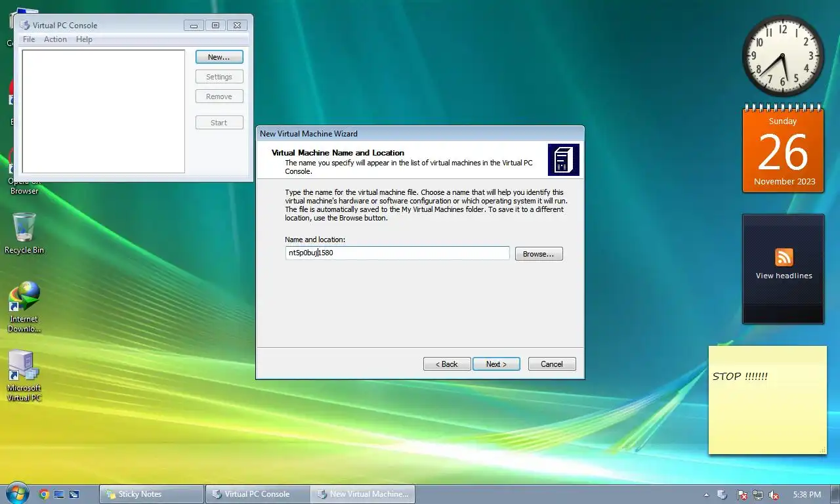Click the calendar gadget showing Sunday 26
This screenshot has height=504, width=840.
click(783, 150)
